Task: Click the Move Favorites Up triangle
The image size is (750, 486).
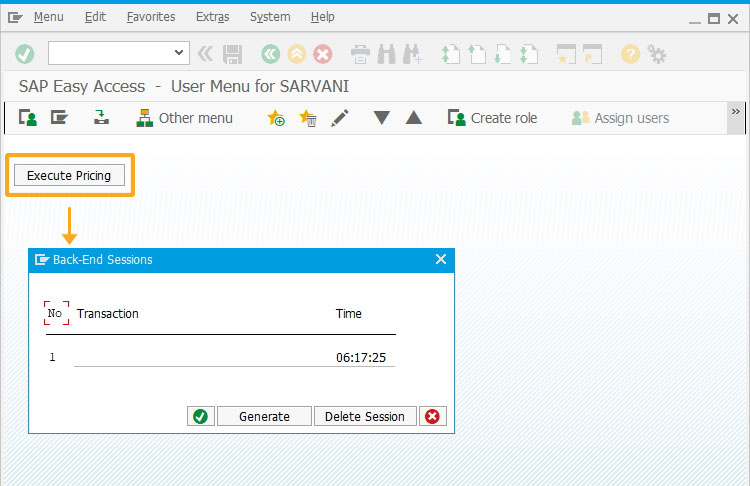Action: (413, 118)
